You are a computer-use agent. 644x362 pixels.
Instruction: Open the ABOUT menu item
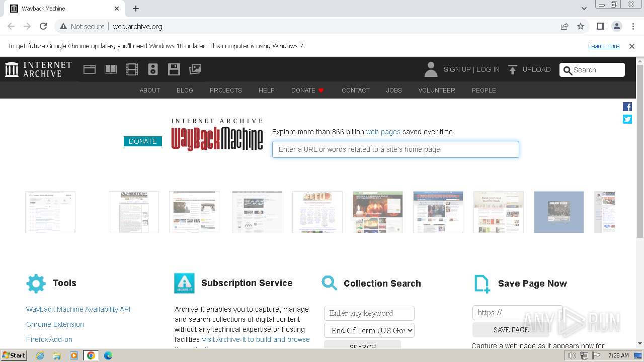pyautogui.click(x=150, y=90)
